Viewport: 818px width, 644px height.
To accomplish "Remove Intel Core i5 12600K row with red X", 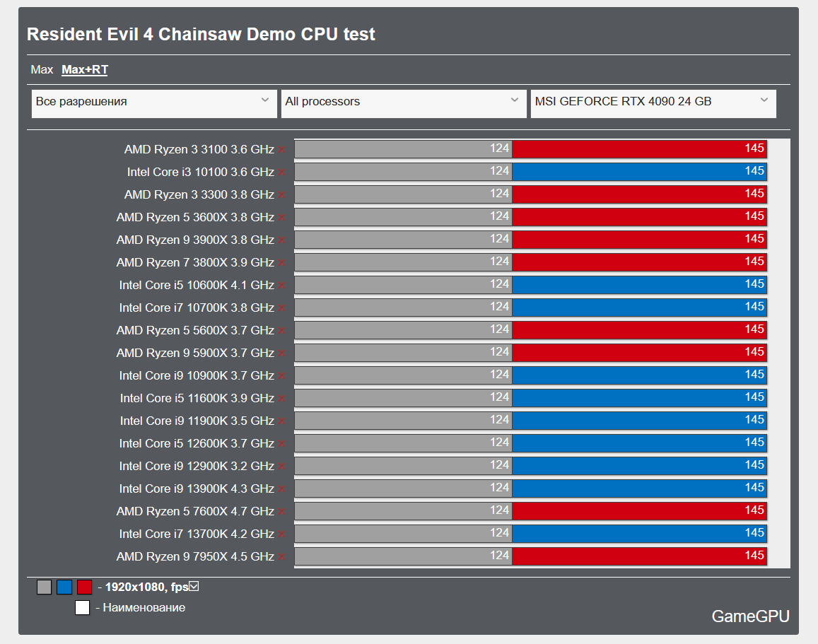I will (x=281, y=444).
